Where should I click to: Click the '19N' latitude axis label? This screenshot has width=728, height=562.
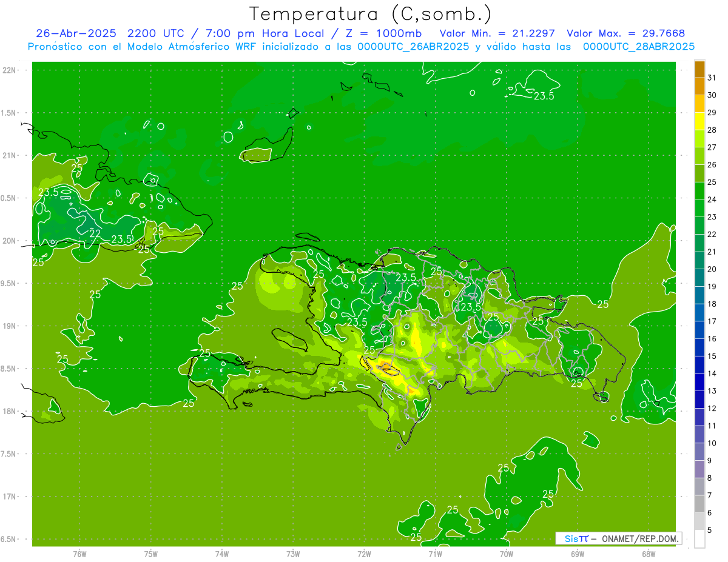10,326
